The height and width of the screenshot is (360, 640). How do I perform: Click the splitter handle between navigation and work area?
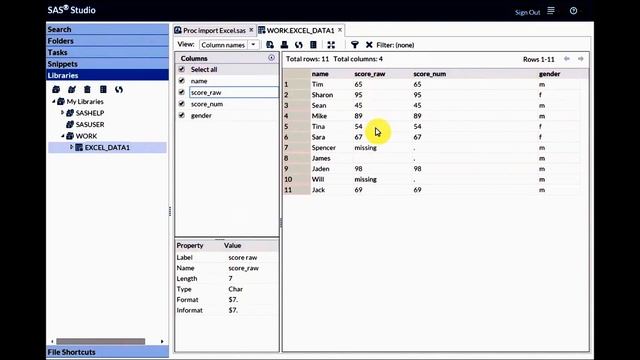(170, 211)
